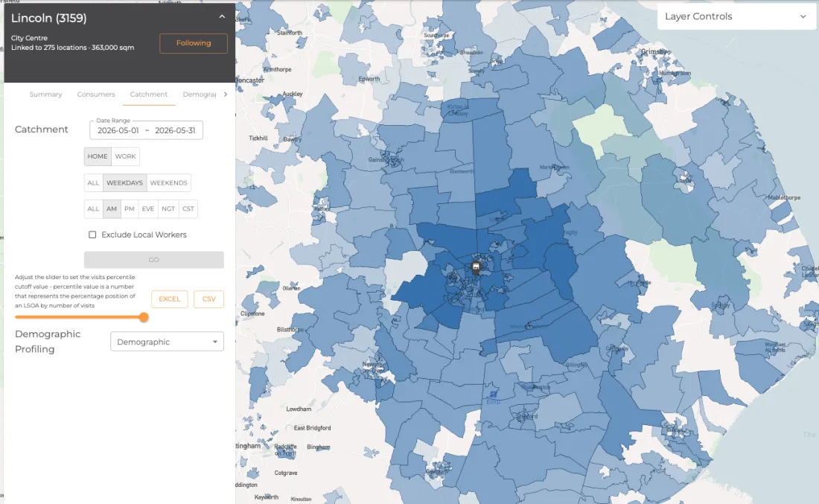Click the East Bridgford map label
Image resolution: width=819 pixels, height=504 pixels.
(x=313, y=428)
